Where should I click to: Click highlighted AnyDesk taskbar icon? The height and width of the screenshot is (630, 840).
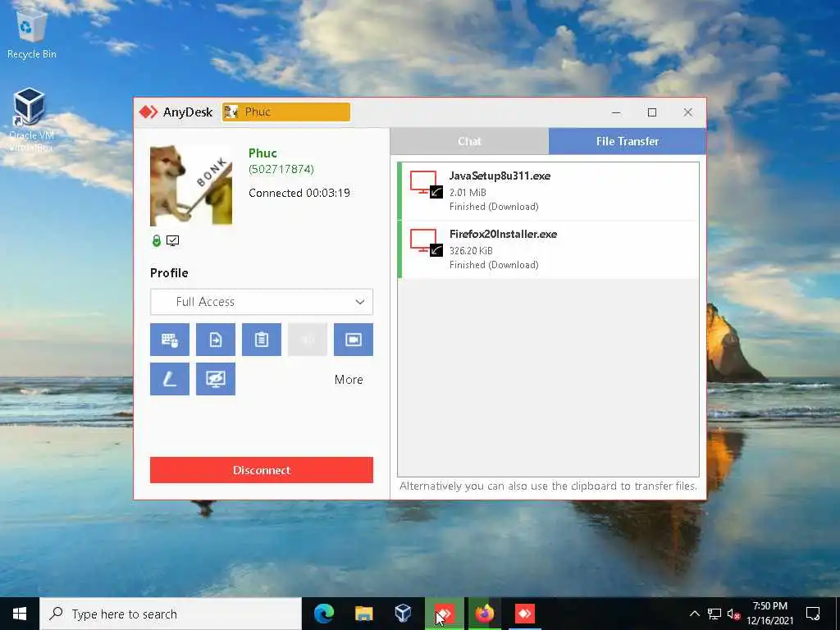pos(445,614)
